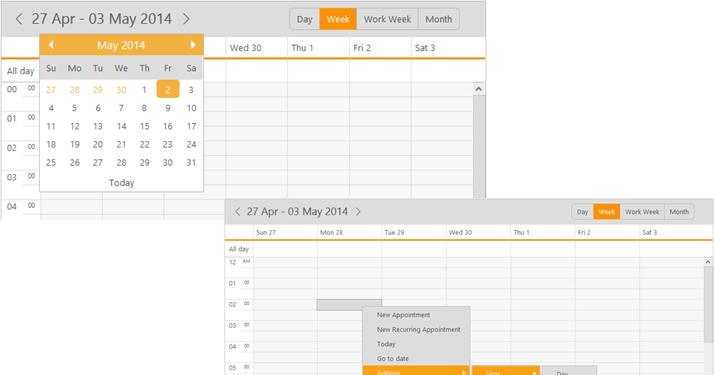The height and width of the screenshot is (375, 714).
Task: Select May 7 in calendar popup
Action: (x=121, y=108)
